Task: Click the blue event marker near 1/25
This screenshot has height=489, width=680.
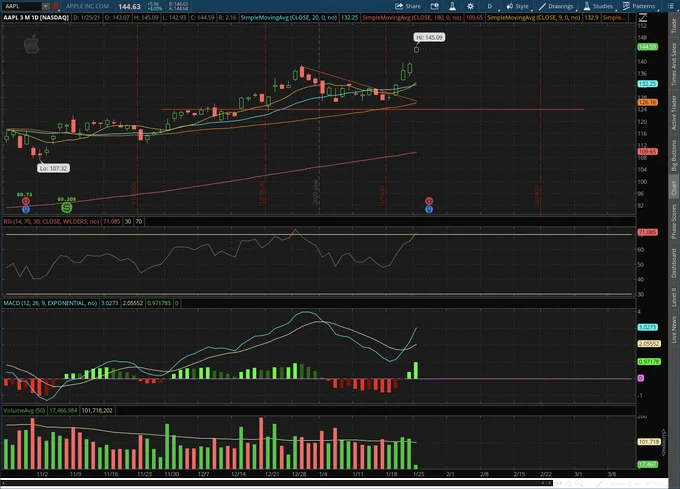Action: tap(429, 209)
